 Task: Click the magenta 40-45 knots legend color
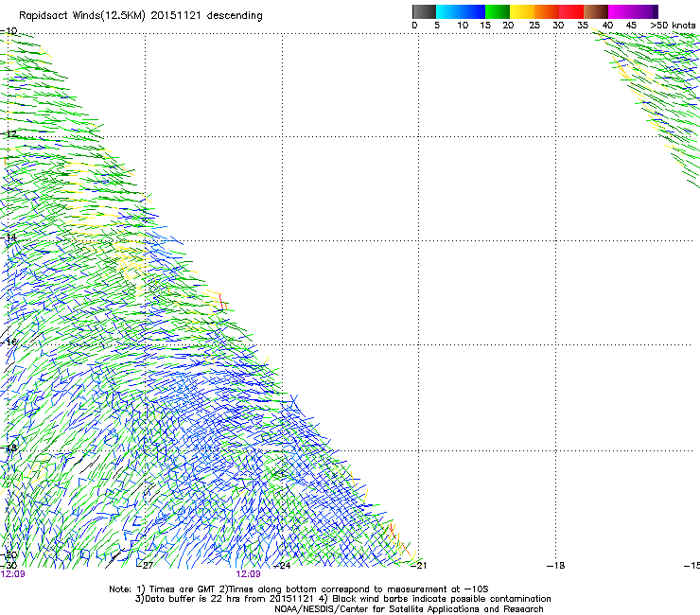[x=621, y=11]
